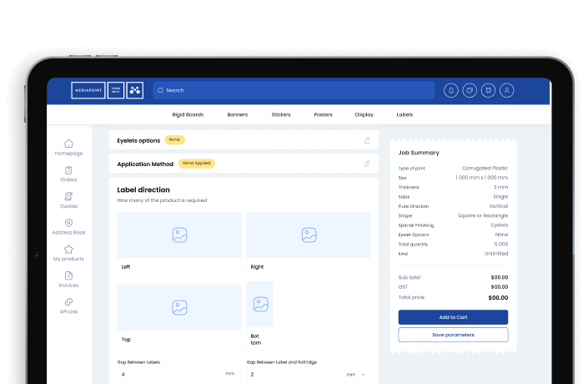Select the Right label direction card
This screenshot has height=384, width=588.
click(308, 243)
